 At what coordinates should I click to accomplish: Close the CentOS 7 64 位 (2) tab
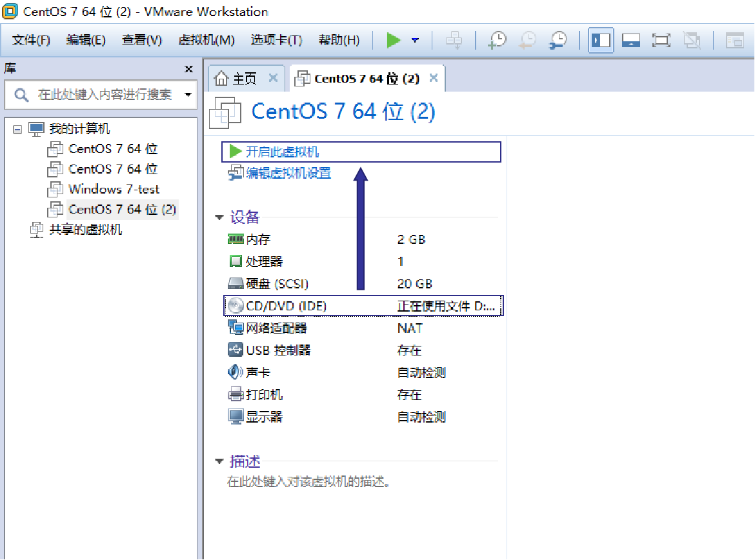click(x=434, y=77)
